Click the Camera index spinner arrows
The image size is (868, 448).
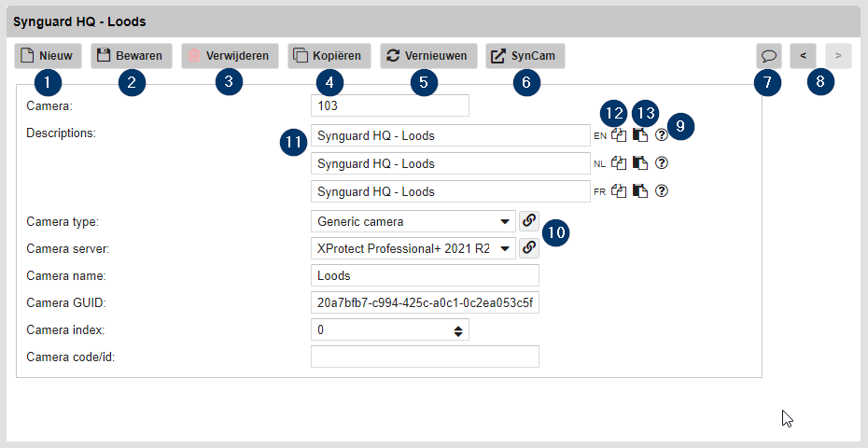457,330
